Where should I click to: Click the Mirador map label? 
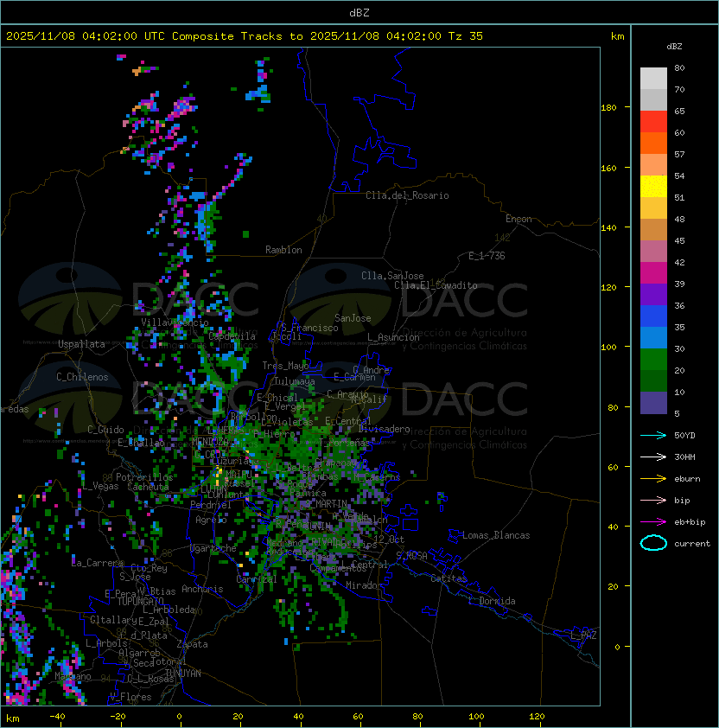pyautogui.click(x=364, y=585)
